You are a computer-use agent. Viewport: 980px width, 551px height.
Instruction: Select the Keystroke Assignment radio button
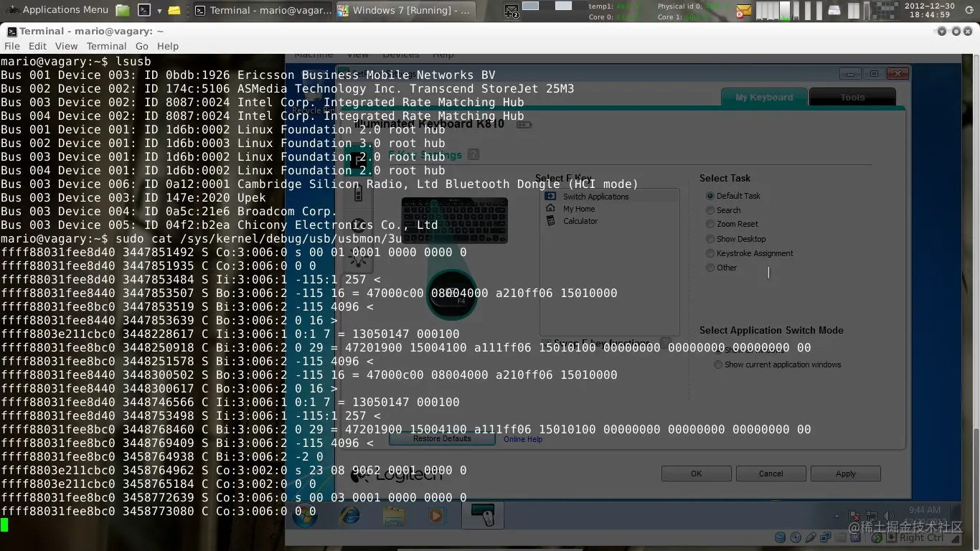click(x=710, y=253)
